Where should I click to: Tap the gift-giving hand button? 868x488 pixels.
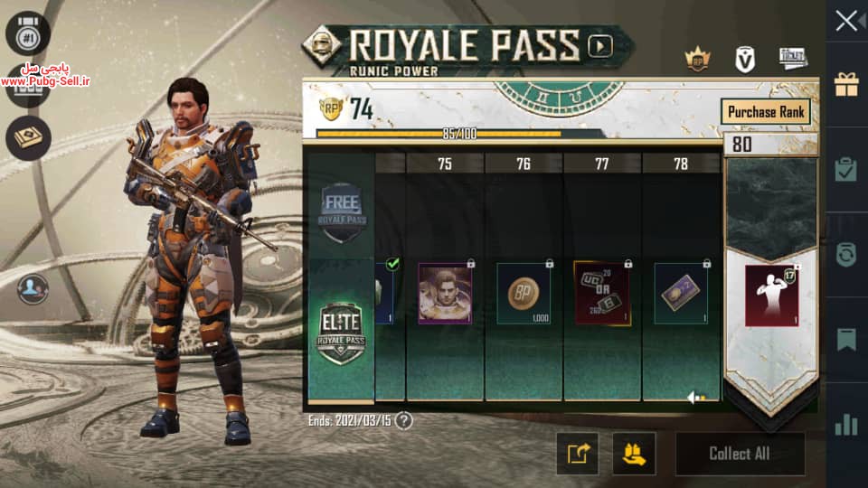coord(635,454)
